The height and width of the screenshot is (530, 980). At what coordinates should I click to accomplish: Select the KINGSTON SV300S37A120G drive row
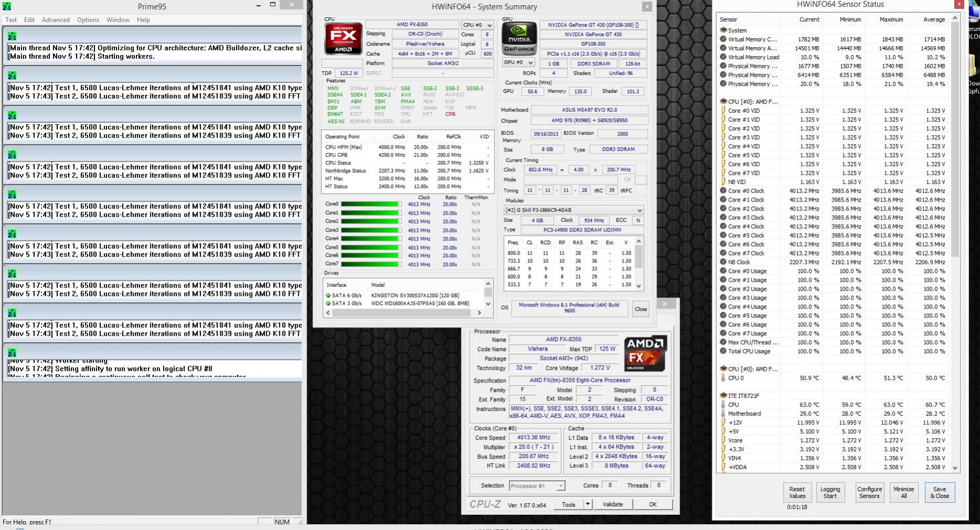pos(403,295)
